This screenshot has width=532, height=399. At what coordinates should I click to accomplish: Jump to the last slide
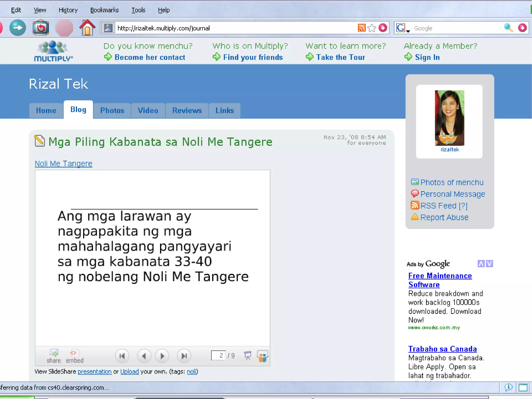tap(184, 356)
